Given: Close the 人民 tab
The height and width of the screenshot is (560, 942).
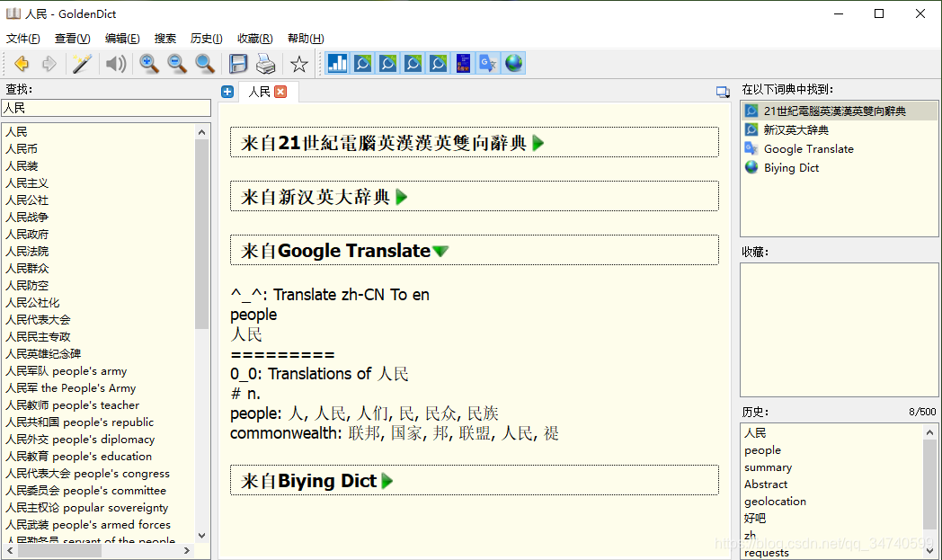Looking at the screenshot, I should 280,92.
